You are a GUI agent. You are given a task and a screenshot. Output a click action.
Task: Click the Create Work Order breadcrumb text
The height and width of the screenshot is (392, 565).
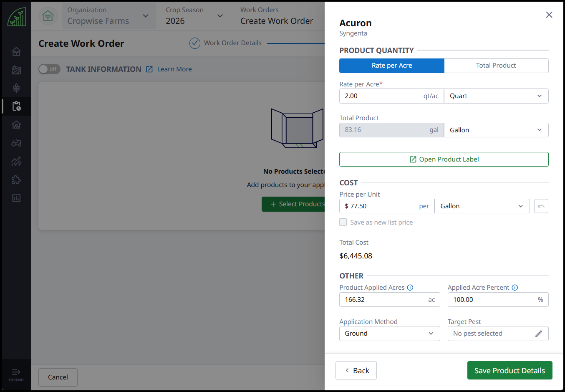(x=277, y=21)
